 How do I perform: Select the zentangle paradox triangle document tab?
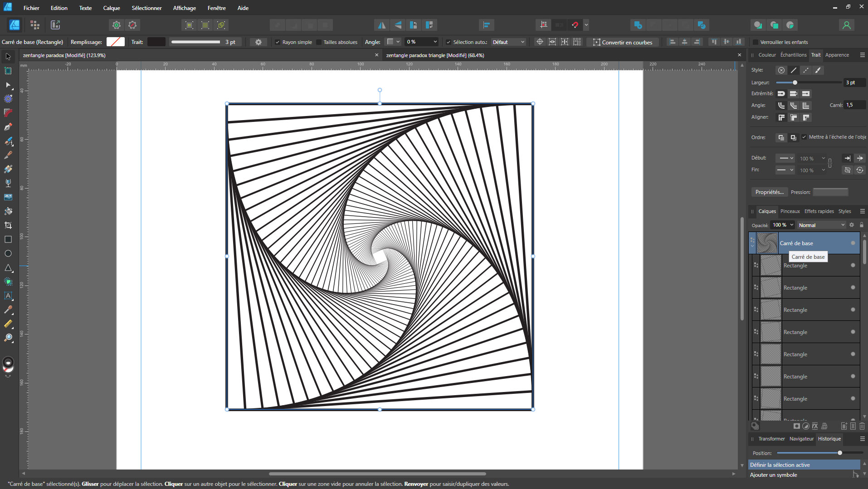tap(435, 55)
